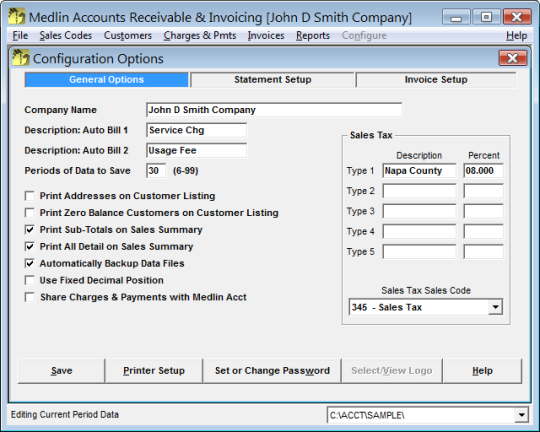Open the Invoices menu
The image size is (540, 432).
pos(266,35)
